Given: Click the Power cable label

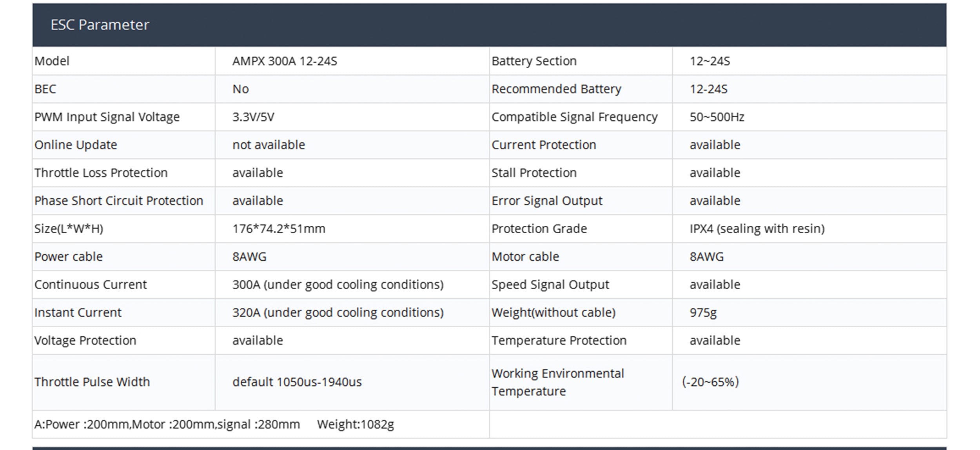Looking at the screenshot, I should click(x=69, y=257).
